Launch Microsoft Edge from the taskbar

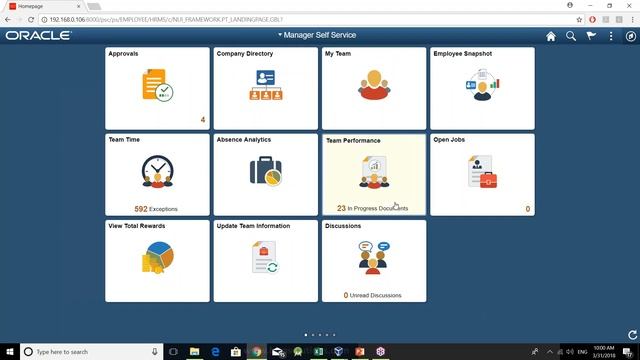(x=215, y=351)
